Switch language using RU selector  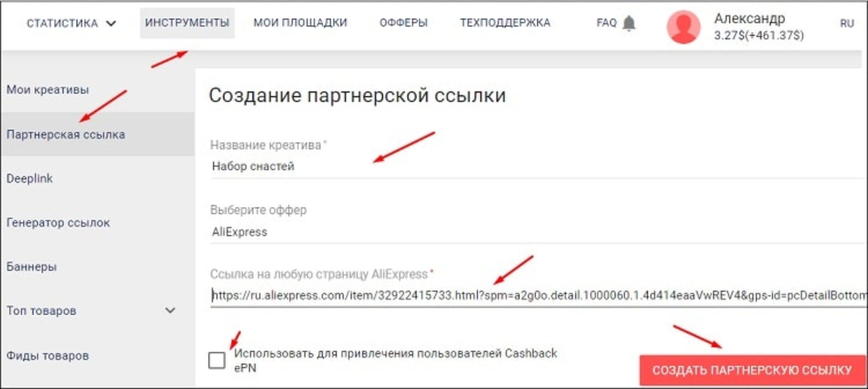[x=847, y=23]
